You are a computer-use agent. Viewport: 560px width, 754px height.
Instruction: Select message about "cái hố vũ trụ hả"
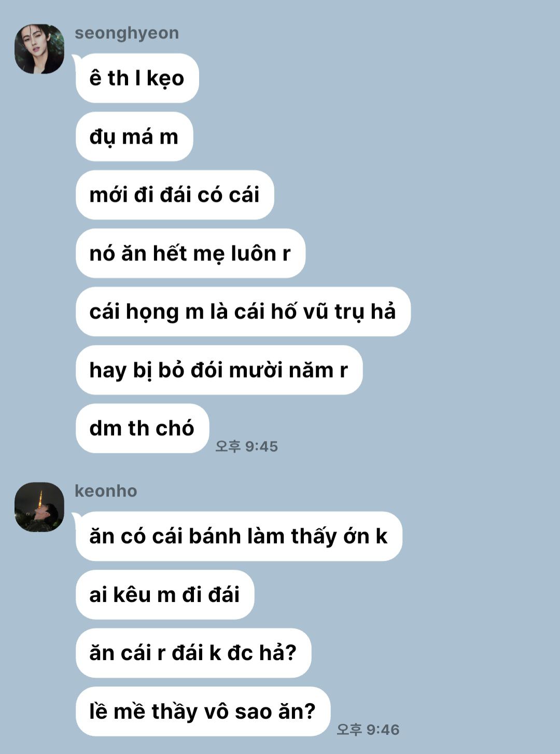pyautogui.click(x=243, y=311)
